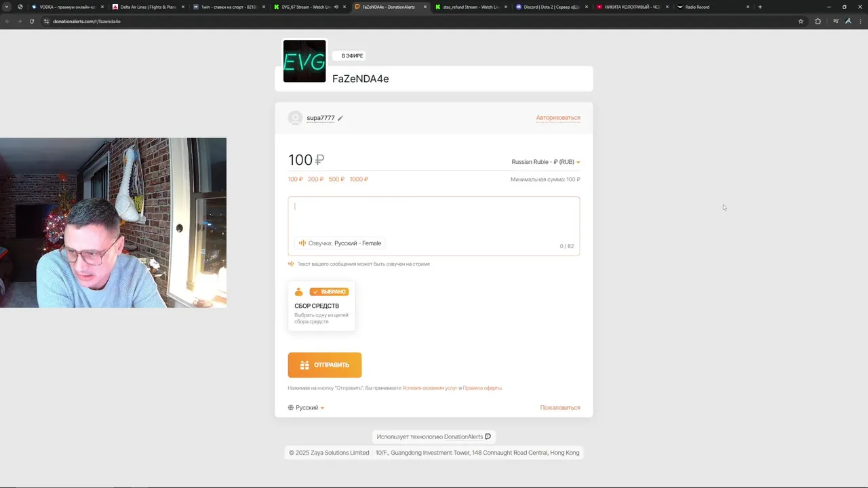Select the 500 ₽ preset amount
Viewport: 868px width, 488px height.
tap(336, 180)
